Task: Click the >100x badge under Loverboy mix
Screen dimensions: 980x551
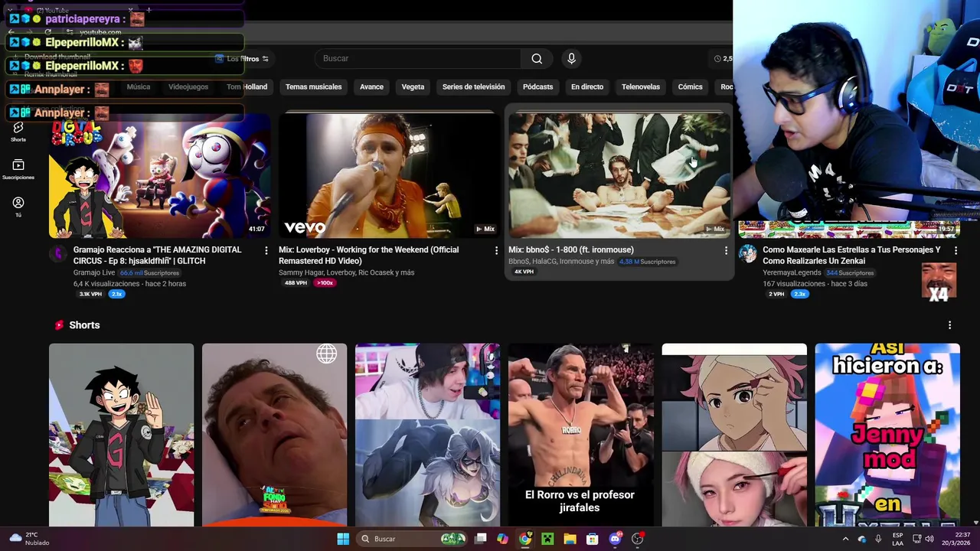Action: click(x=325, y=282)
